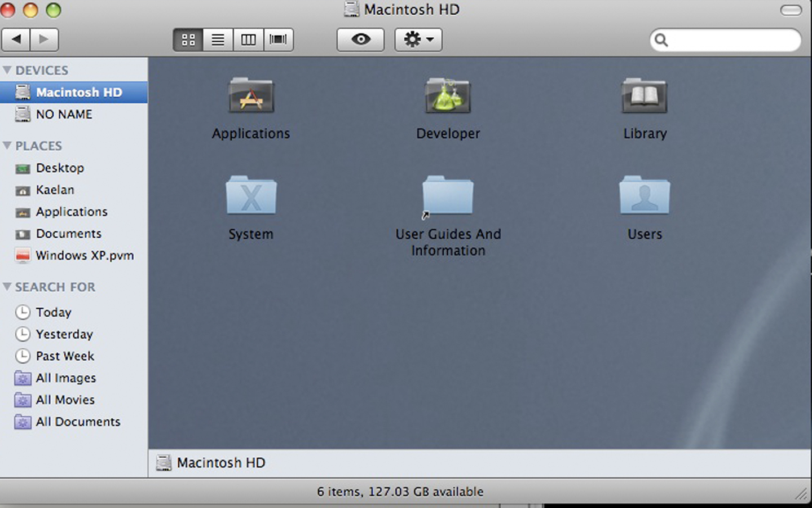The width and height of the screenshot is (812, 508).
Task: Click the Windows XP.pvm file icon
Action: tap(23, 256)
